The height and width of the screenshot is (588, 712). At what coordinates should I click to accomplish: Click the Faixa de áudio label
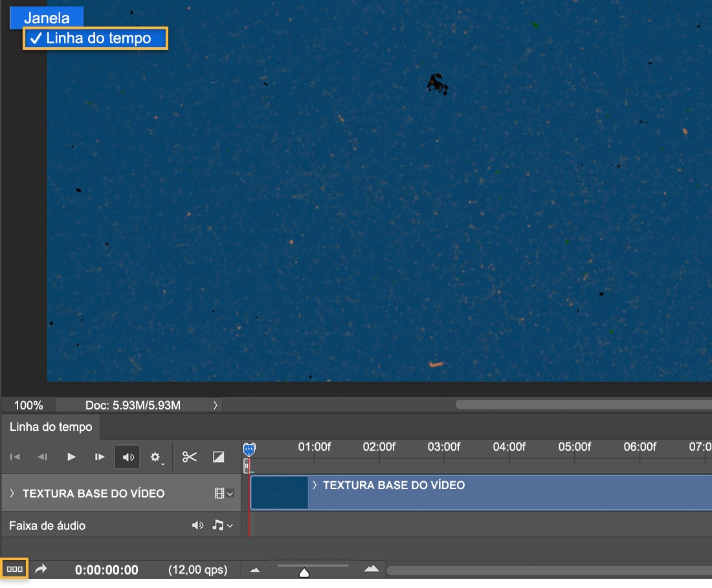[47, 526]
